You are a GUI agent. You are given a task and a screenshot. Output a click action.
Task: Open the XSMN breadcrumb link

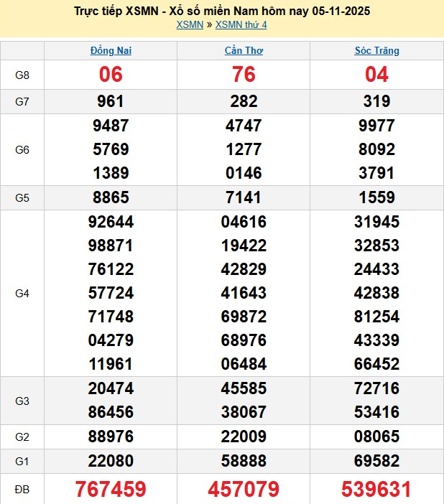[x=189, y=25]
